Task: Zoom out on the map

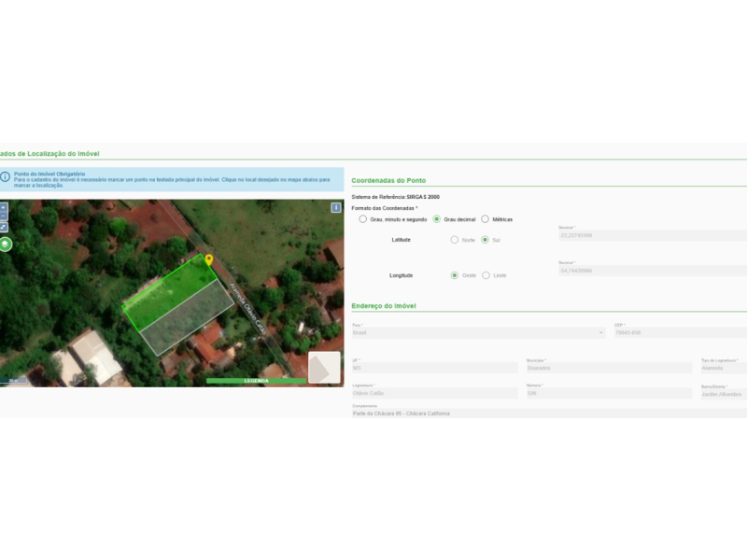Action: [4, 216]
